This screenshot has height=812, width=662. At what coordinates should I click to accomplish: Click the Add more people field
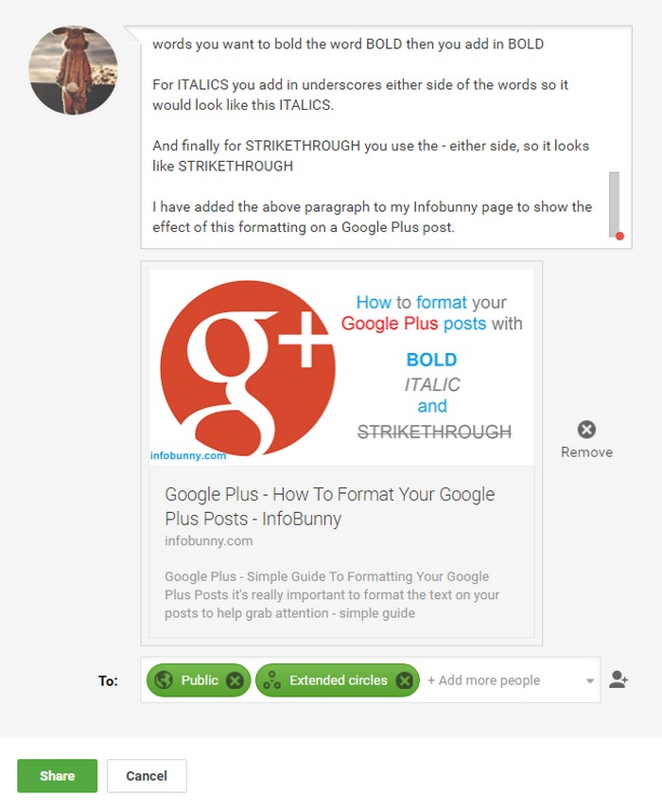pyautogui.click(x=483, y=680)
